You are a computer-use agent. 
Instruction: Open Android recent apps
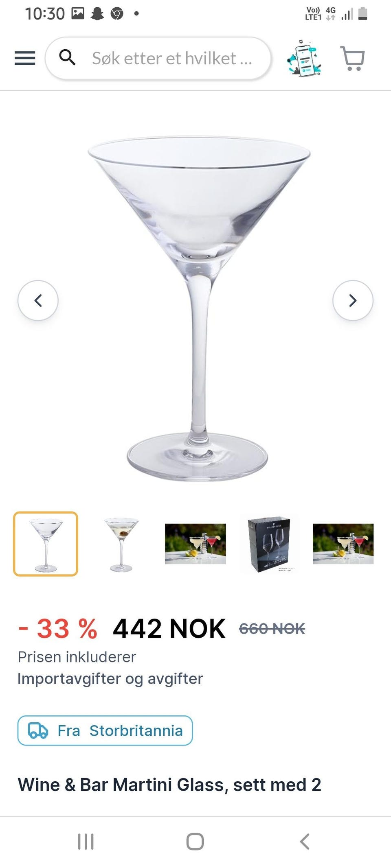(86, 842)
